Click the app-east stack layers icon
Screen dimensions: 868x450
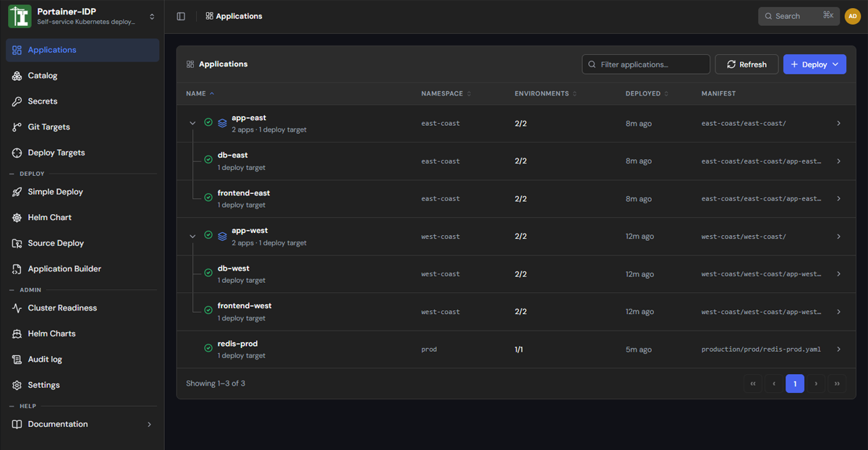coord(222,124)
